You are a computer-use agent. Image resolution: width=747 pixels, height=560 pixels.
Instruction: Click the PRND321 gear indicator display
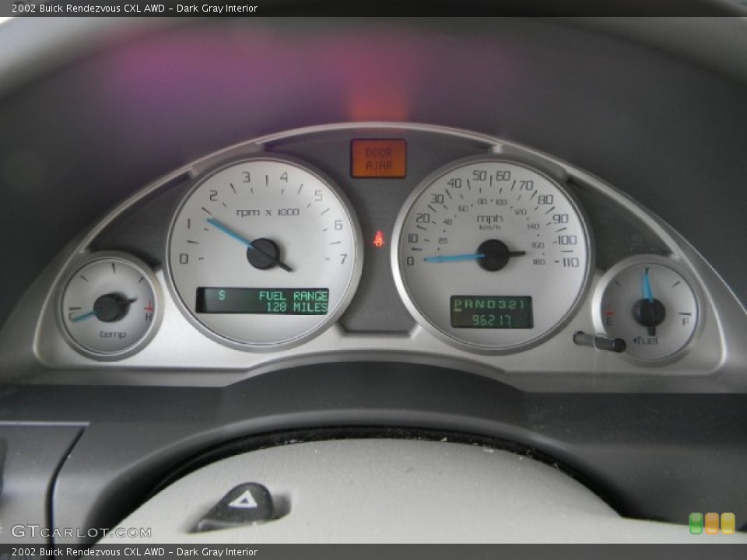point(490,304)
